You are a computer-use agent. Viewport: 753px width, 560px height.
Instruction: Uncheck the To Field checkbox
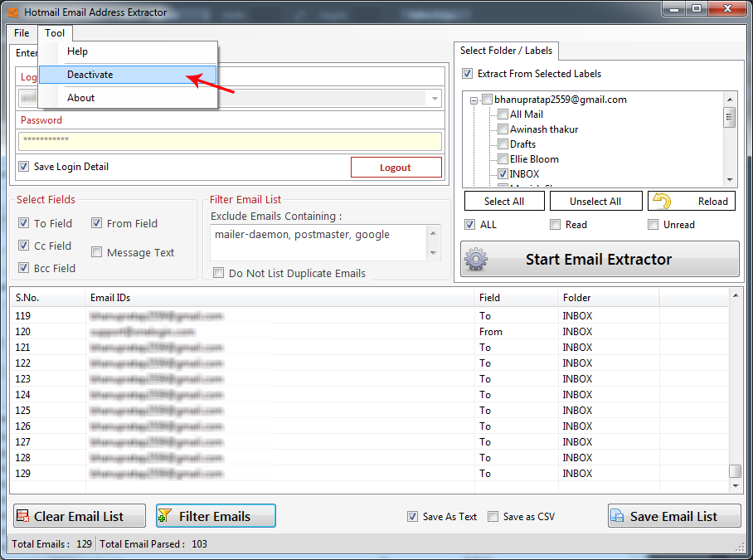point(23,223)
